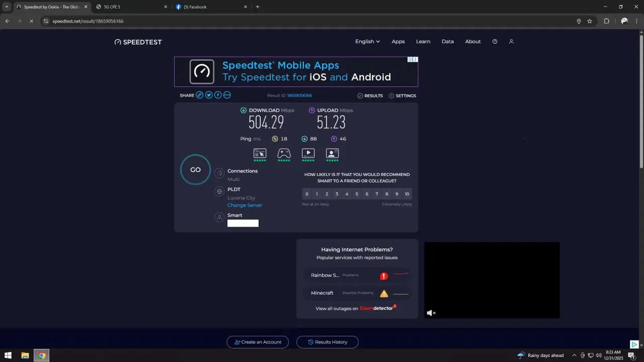Click the gaming controller performance icon
Screen dimensions: 644x362
pos(284,153)
